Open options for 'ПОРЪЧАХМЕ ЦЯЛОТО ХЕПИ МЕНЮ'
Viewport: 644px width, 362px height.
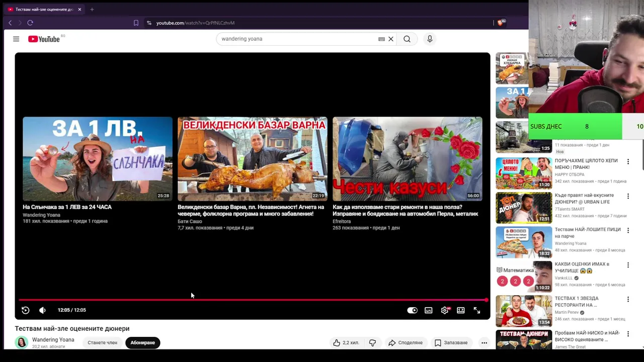[628, 161]
